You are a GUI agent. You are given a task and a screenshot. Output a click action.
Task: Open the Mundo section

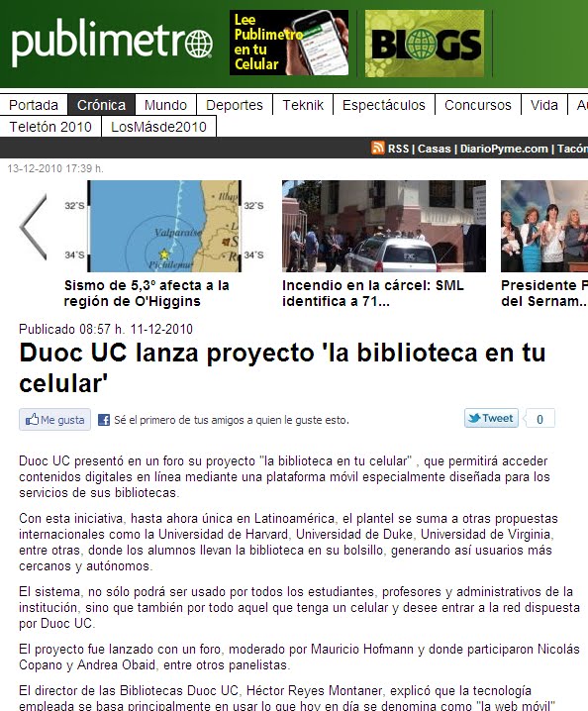(165, 105)
